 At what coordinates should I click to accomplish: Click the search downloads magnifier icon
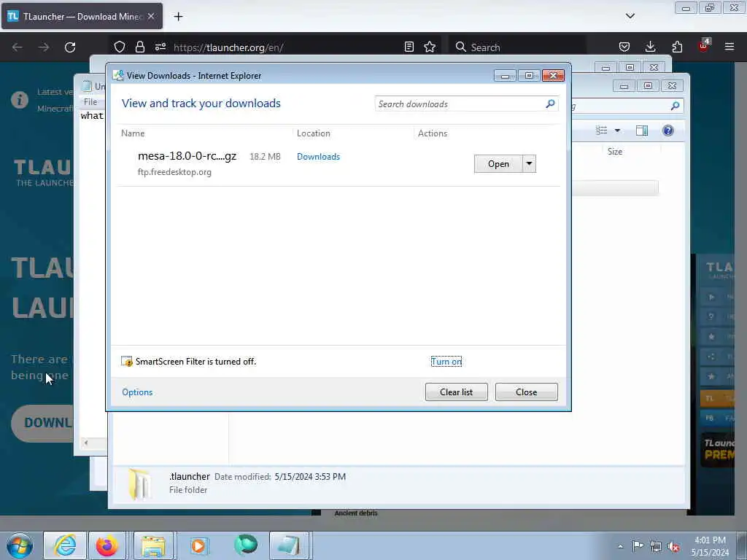(x=550, y=104)
